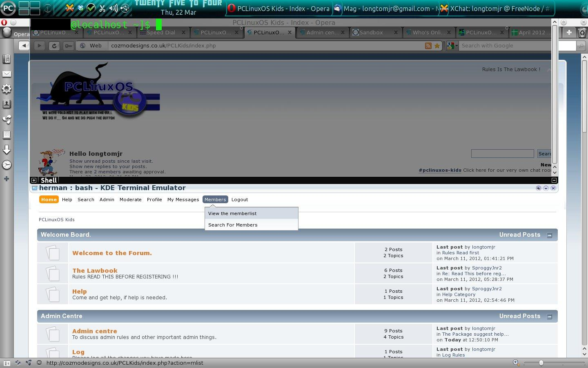The width and height of the screenshot is (588, 368).
Task: Open the Dropbox tray icon
Action: (81, 8)
